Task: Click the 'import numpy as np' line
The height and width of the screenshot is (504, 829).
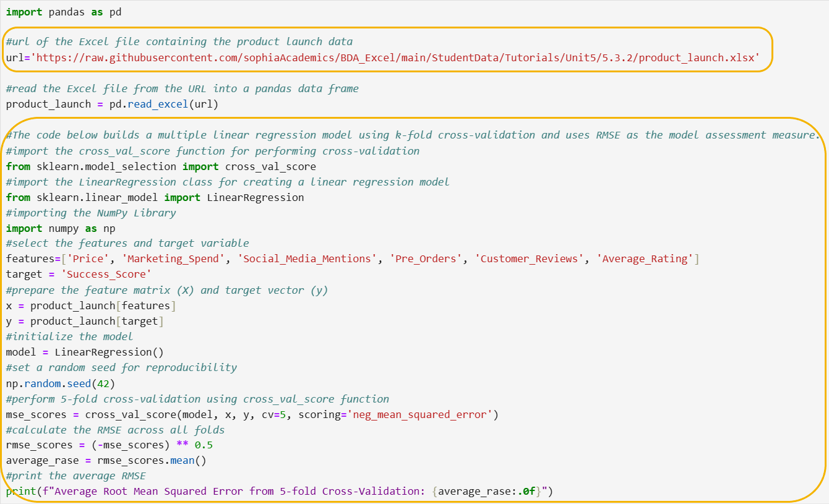Action: tap(60, 228)
